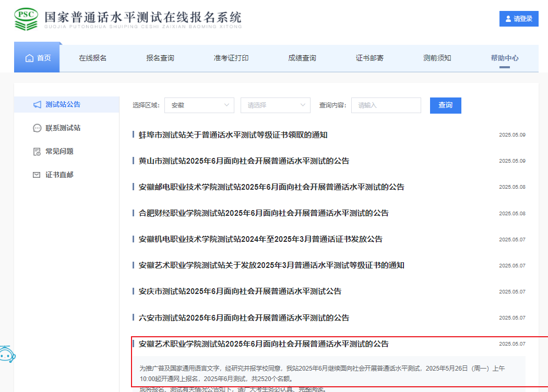Open the 蚌埠市测试站 certificate notice link
This screenshot has width=548, height=392.
tap(233, 134)
